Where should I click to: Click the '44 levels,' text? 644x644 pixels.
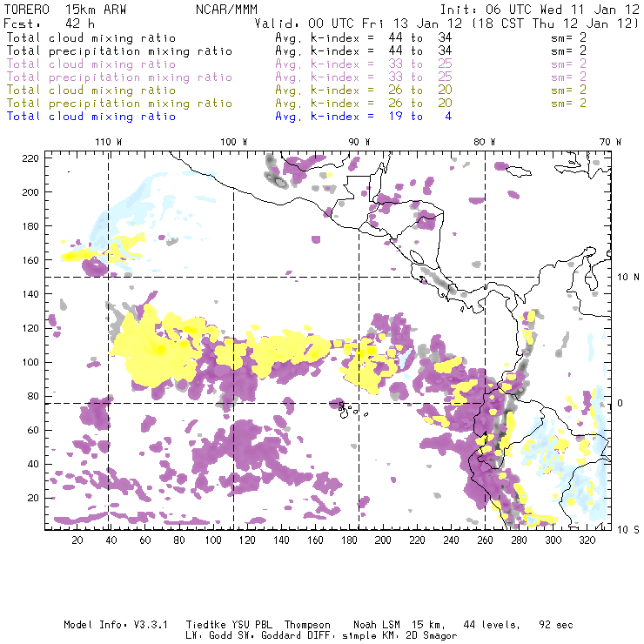[x=492, y=625]
